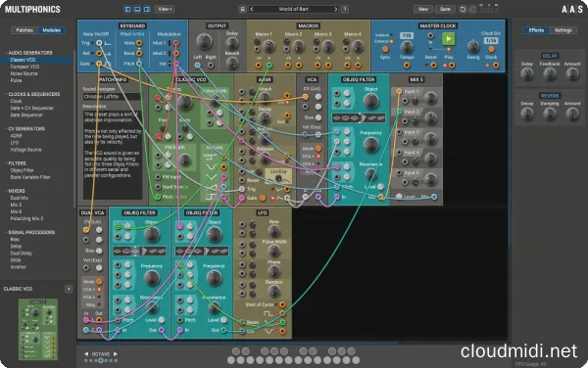Screen dimensions: 588x368
Task: Collapse the Mixers category
Action: coord(16,191)
